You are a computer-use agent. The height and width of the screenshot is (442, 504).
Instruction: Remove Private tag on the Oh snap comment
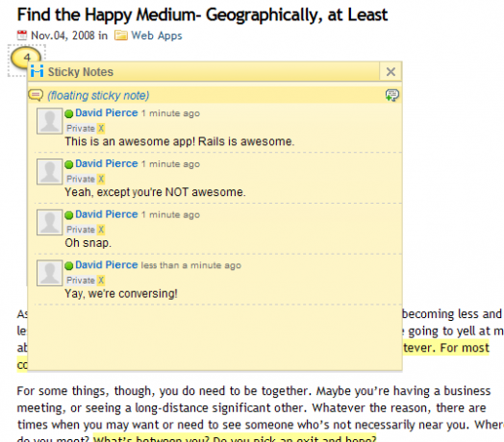(x=101, y=230)
